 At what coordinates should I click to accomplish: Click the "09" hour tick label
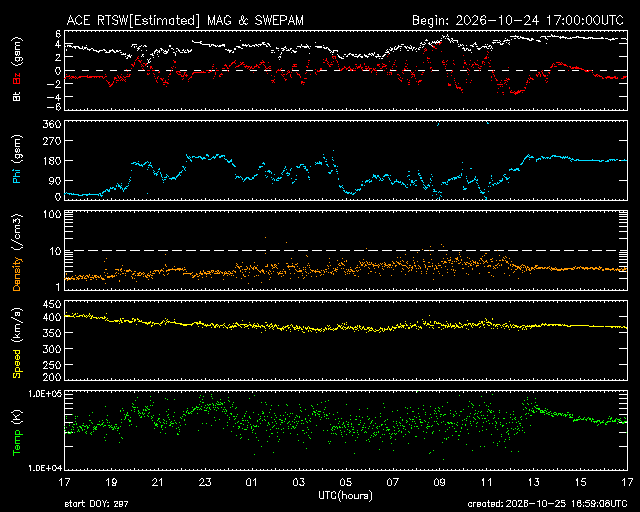439,482
